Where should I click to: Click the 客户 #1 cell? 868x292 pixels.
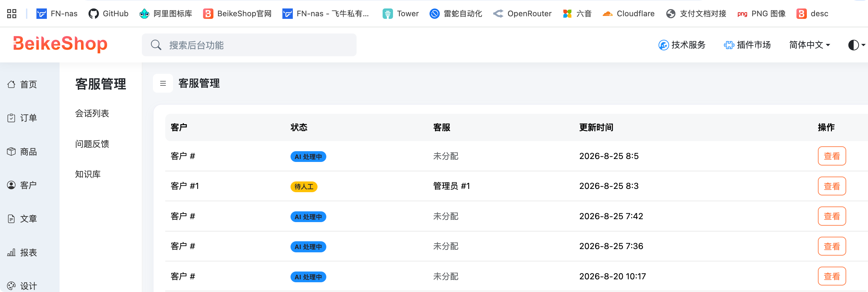(185, 186)
